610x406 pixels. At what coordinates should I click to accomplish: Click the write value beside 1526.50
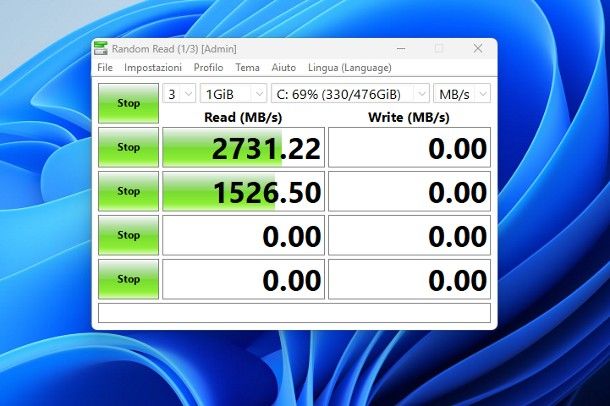(x=409, y=191)
